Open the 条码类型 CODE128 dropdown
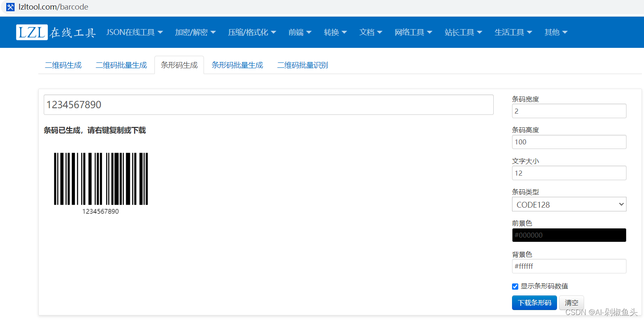 click(x=569, y=204)
